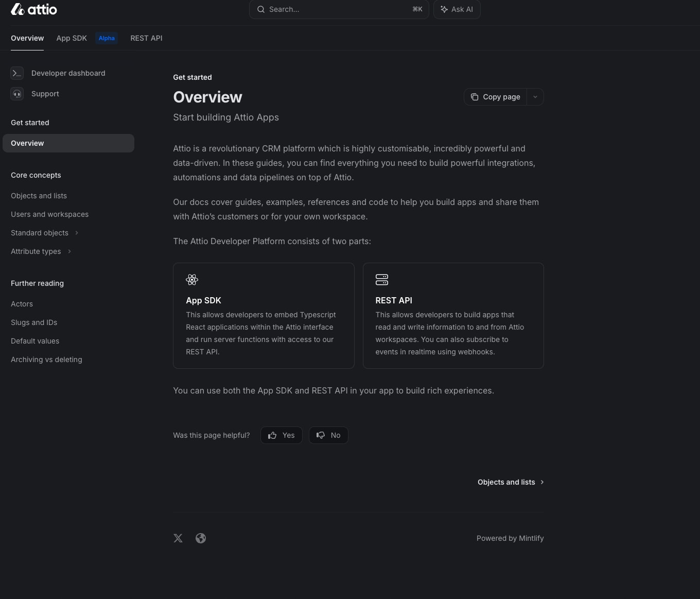700x599 pixels.
Task: Open the REST API card
Action: coord(453,316)
